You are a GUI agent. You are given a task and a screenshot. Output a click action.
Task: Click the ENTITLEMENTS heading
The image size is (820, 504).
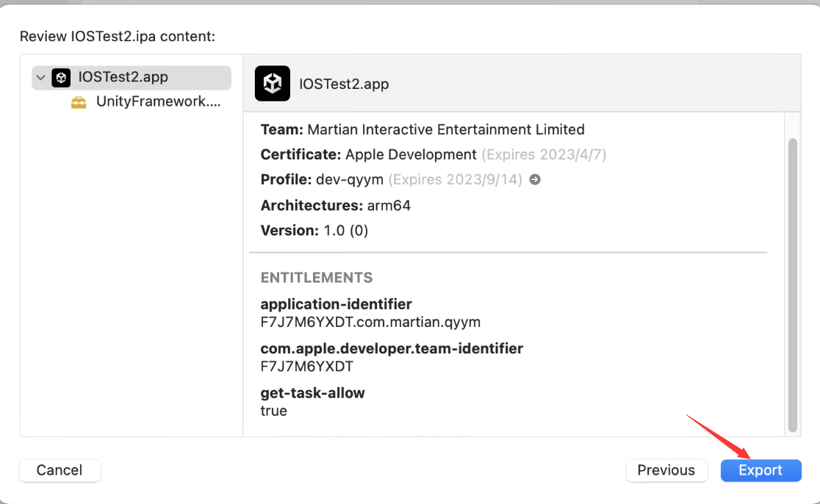coord(317,277)
